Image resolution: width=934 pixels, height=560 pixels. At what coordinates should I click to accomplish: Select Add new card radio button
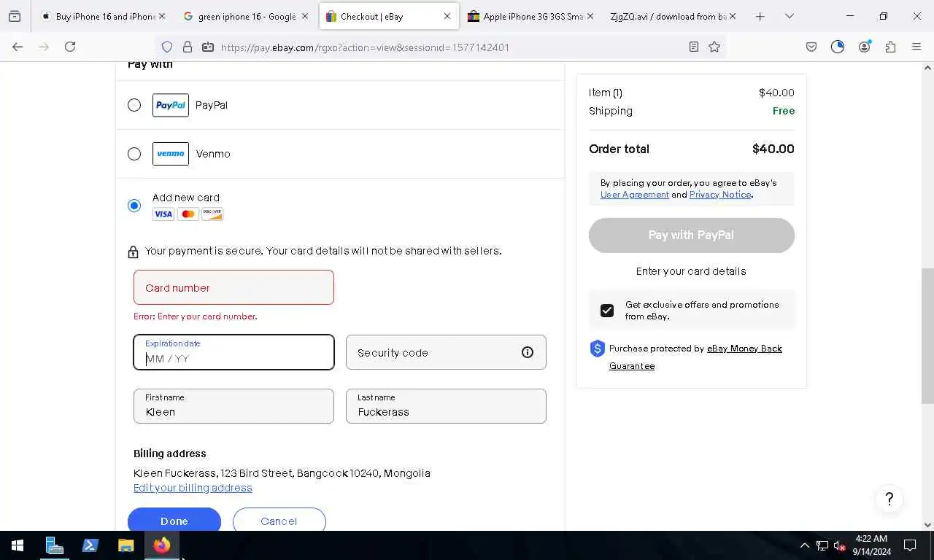click(134, 206)
